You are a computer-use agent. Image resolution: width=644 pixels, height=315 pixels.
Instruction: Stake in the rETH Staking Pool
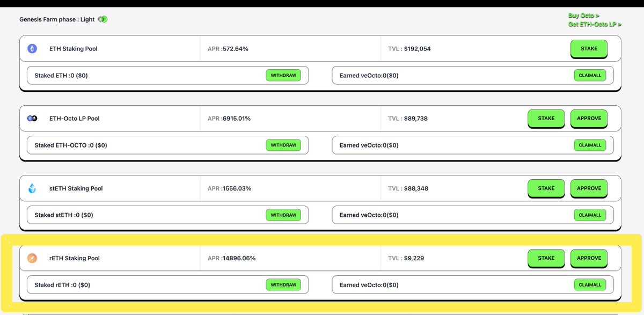click(546, 258)
